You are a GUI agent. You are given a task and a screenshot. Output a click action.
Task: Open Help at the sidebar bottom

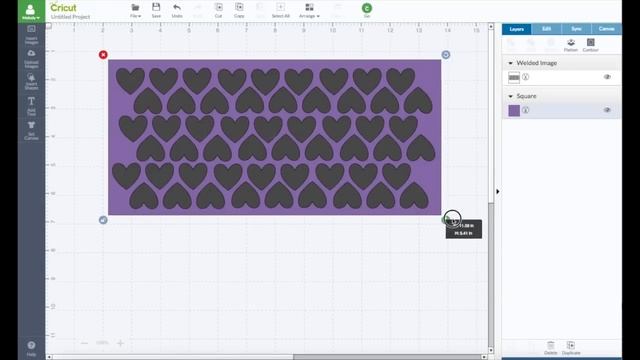click(x=31, y=349)
